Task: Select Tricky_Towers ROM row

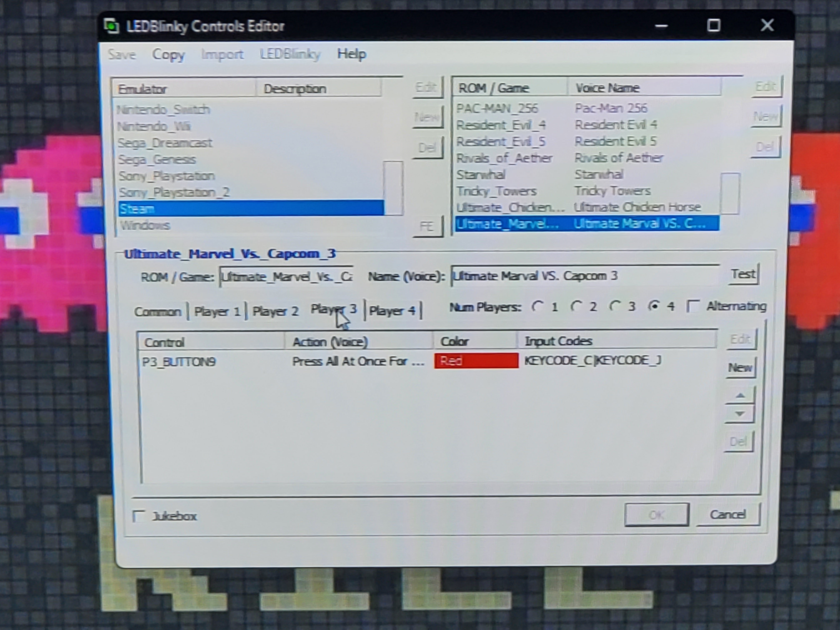Action: pyautogui.click(x=587, y=191)
